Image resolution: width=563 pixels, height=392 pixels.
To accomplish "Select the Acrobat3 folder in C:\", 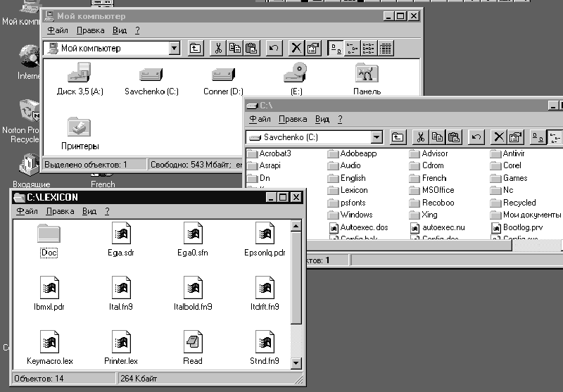I will [x=270, y=153].
